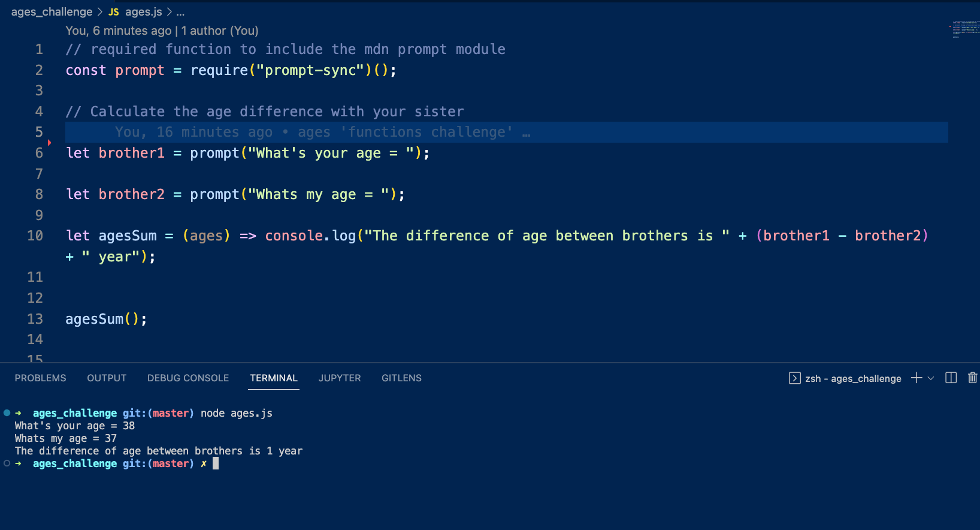This screenshot has height=530, width=980.
Task: Click line number 2 in the gutter
Action: point(39,70)
